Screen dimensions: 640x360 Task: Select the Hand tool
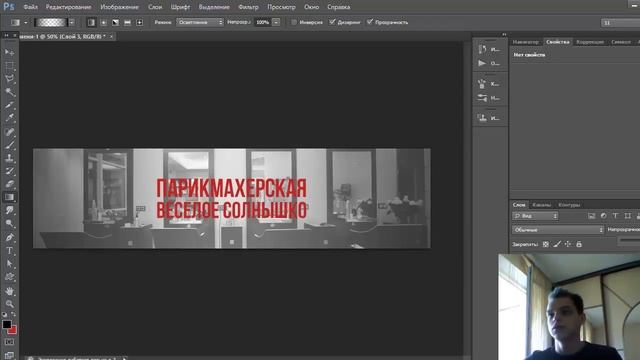9,291
